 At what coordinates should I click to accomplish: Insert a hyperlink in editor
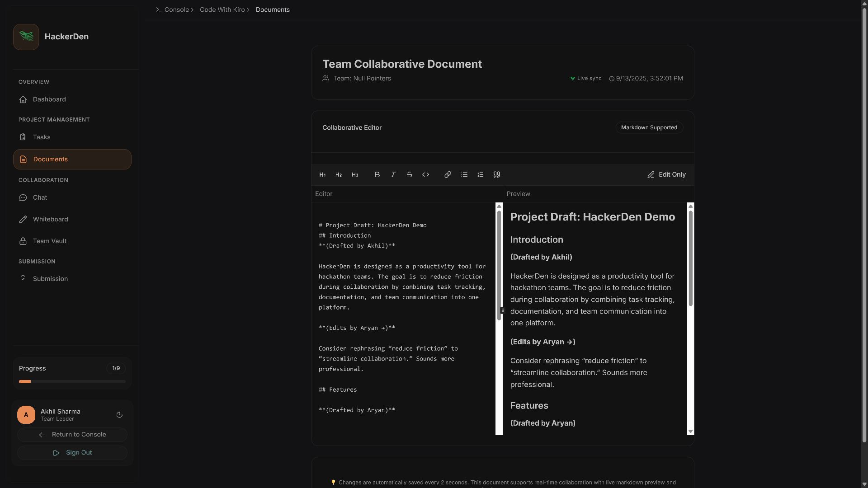pos(448,175)
